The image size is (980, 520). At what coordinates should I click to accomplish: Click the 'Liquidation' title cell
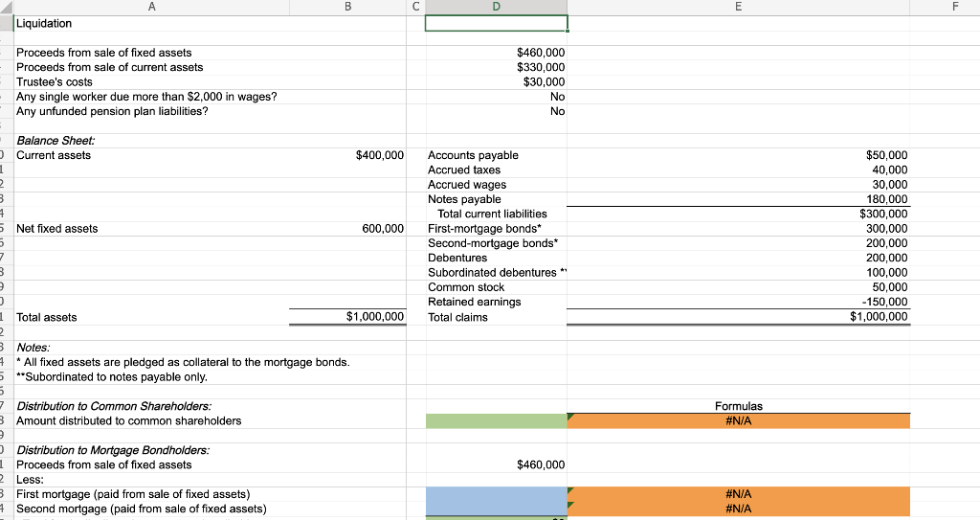44,23
